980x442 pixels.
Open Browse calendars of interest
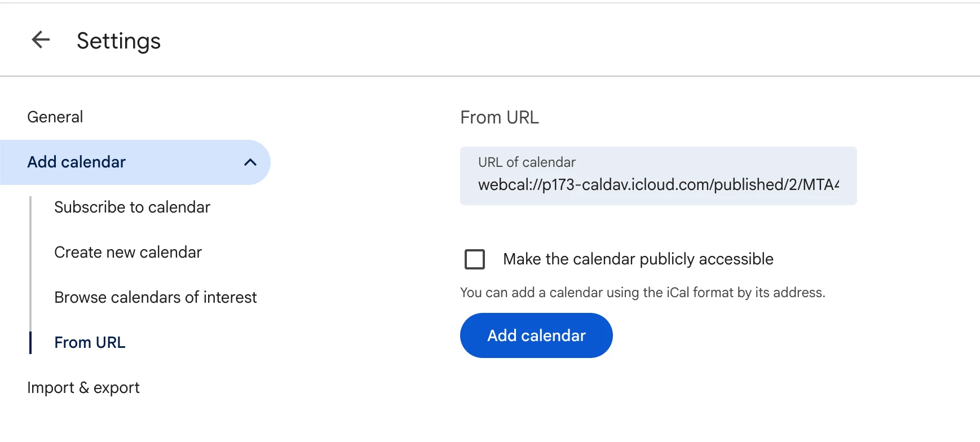pyautogui.click(x=156, y=298)
